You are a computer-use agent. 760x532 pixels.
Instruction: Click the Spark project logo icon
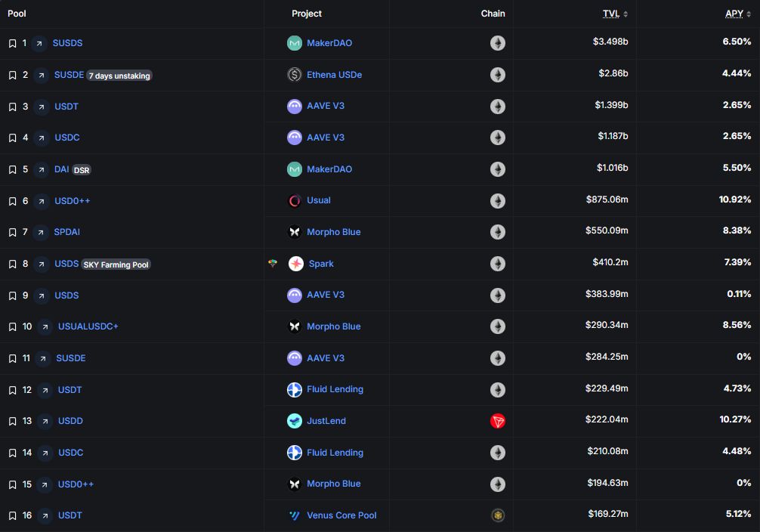(x=296, y=264)
